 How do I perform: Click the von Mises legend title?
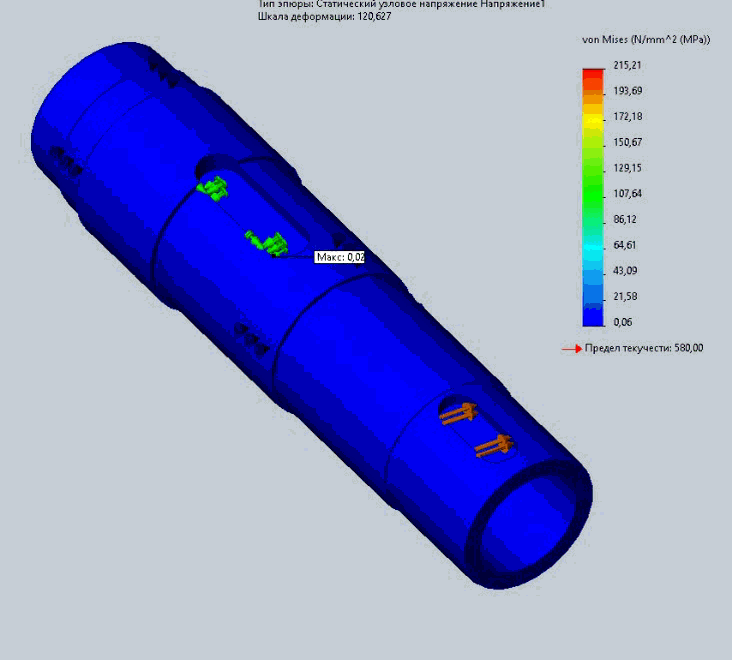(645, 39)
